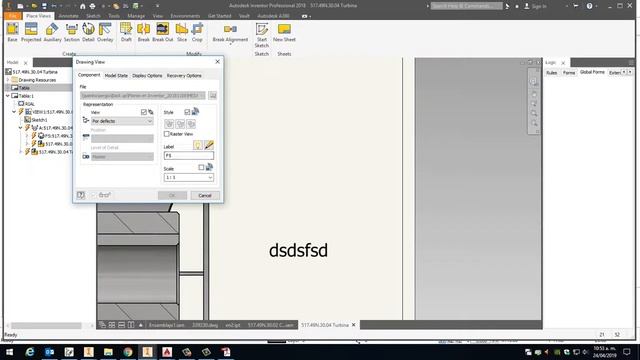Open the File menu tab
This screenshot has height=360, width=640.
pyautogui.click(x=13, y=16)
